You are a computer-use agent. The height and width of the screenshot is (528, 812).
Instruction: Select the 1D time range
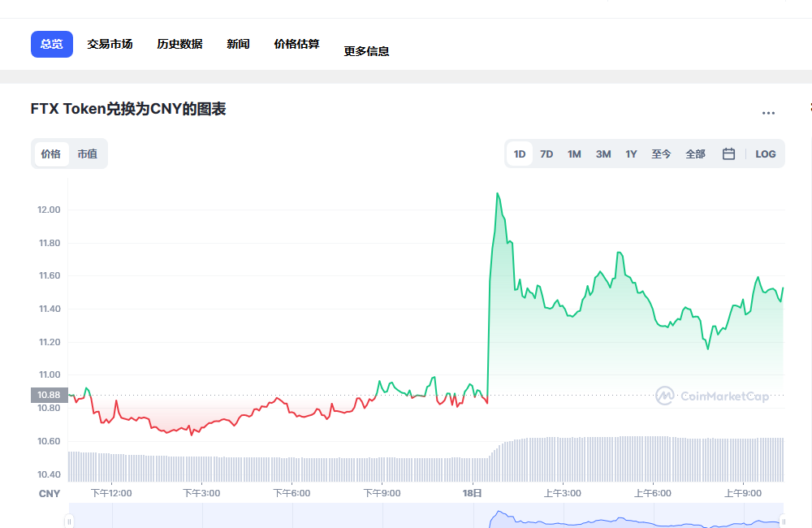(x=520, y=154)
